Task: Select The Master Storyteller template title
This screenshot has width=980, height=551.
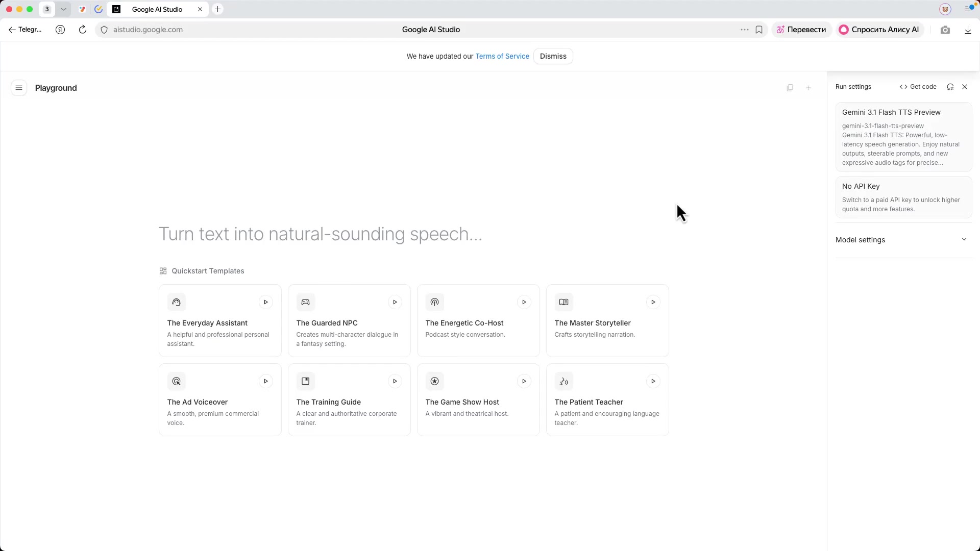Action: click(593, 323)
